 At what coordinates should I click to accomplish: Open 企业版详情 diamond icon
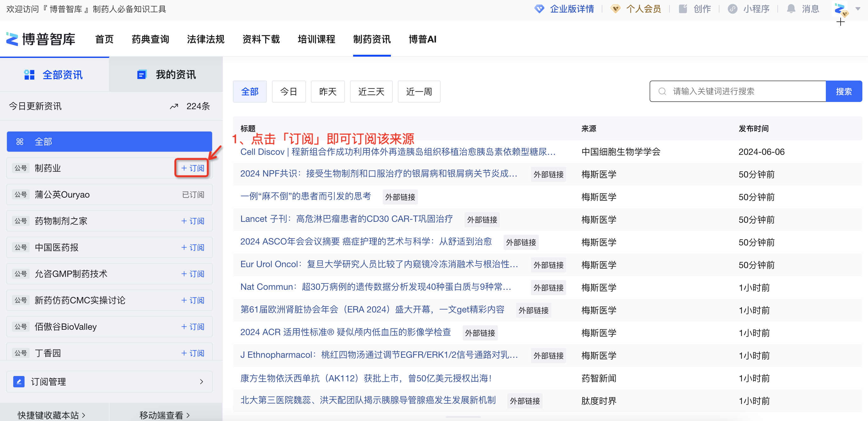coord(539,9)
